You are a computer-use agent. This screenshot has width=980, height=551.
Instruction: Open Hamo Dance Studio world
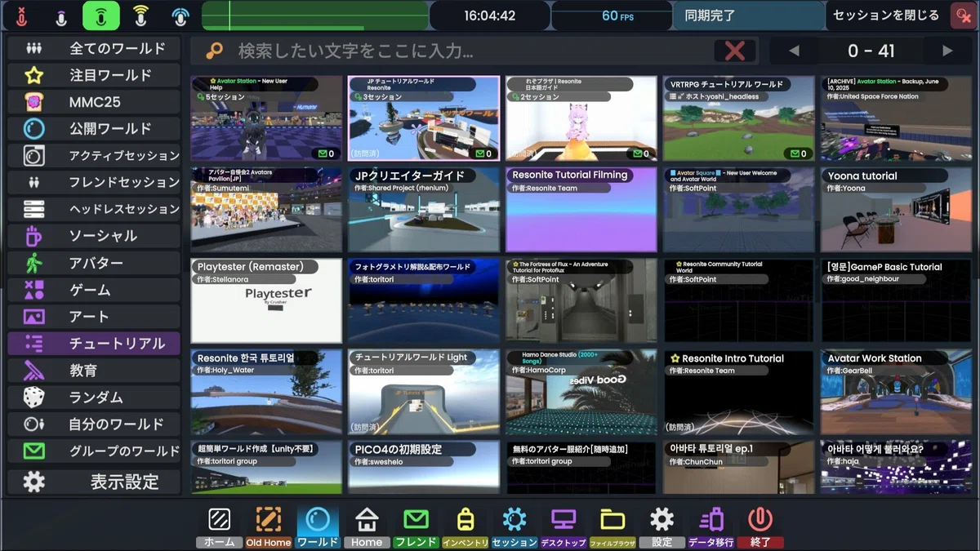[581, 393]
